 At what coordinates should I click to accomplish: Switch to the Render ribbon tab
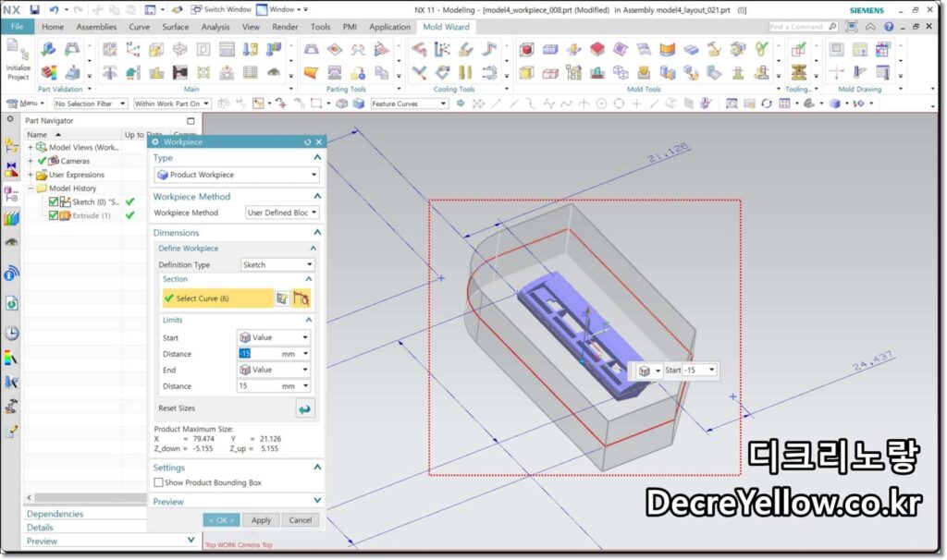(x=285, y=27)
